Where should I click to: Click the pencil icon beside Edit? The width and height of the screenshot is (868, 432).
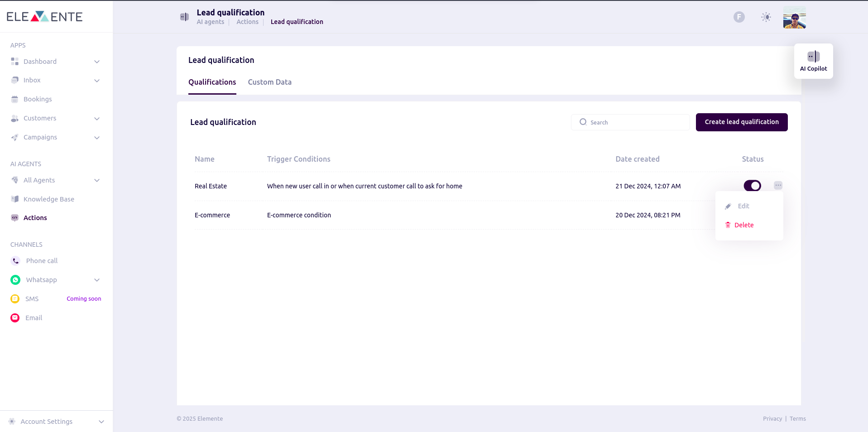tap(728, 206)
